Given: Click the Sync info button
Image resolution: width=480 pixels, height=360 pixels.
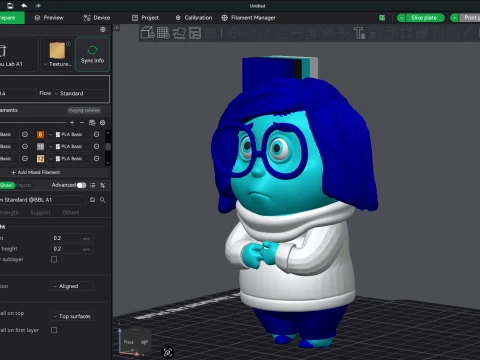Looking at the screenshot, I should click(92, 54).
